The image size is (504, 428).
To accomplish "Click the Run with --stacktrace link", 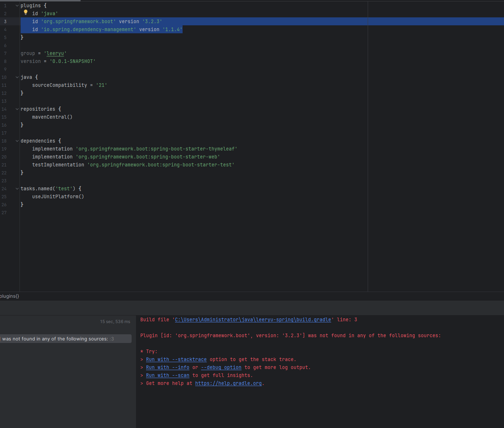I will tap(176, 360).
